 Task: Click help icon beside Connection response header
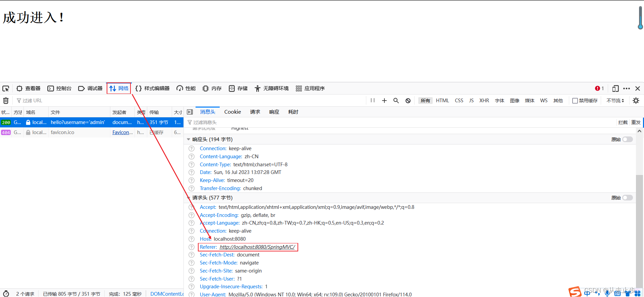(x=192, y=148)
